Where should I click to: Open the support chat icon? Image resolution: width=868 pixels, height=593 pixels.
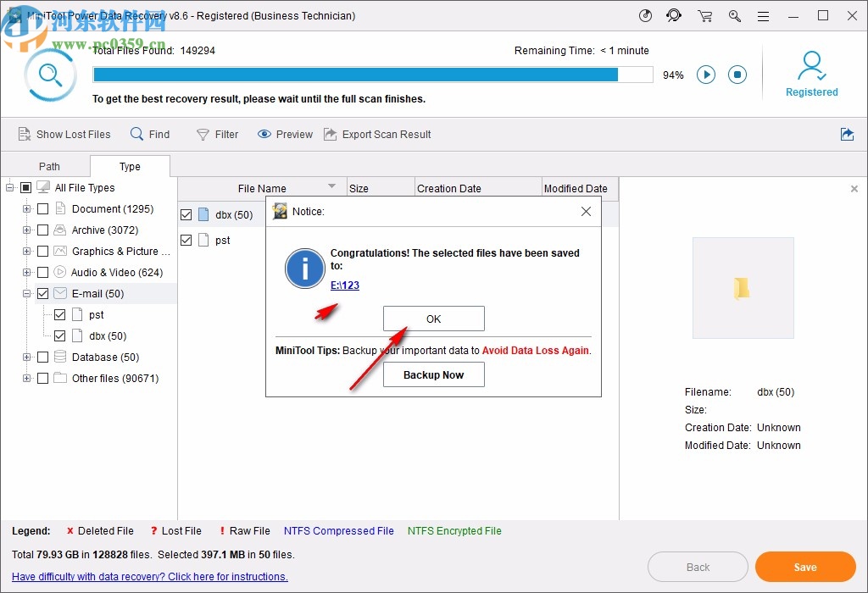[674, 16]
